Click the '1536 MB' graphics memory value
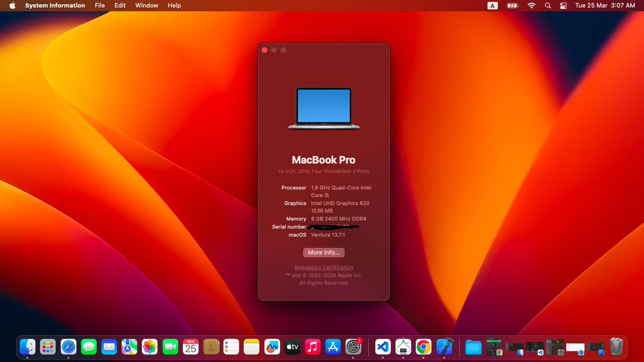The width and height of the screenshot is (644, 362). (322, 211)
